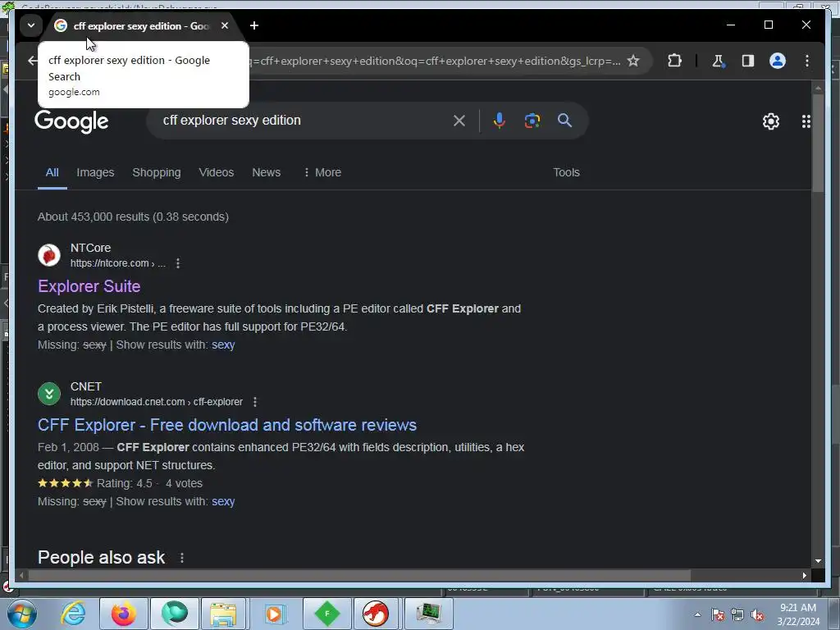
Task: Go back using the browser back arrow
Action: point(32,61)
